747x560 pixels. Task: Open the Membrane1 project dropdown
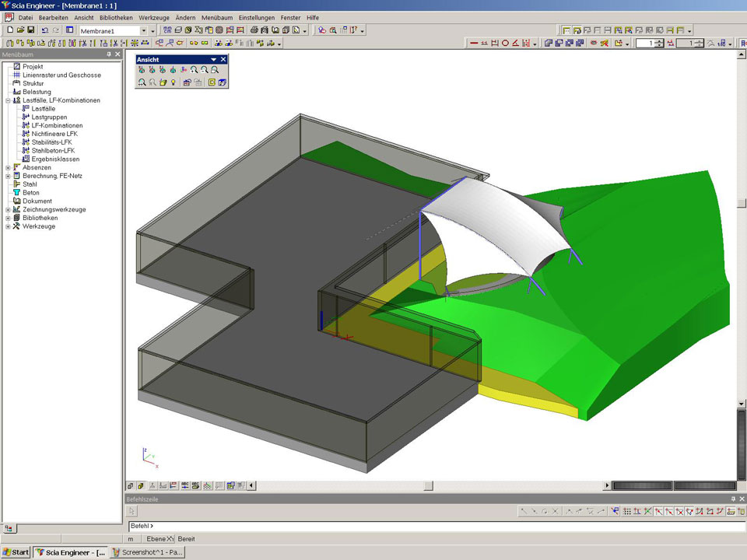pos(143,30)
